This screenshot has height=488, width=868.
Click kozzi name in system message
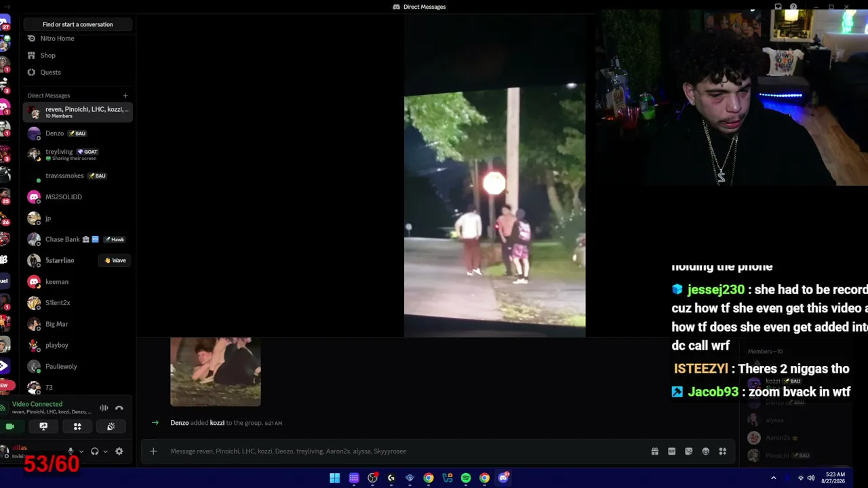(x=217, y=423)
